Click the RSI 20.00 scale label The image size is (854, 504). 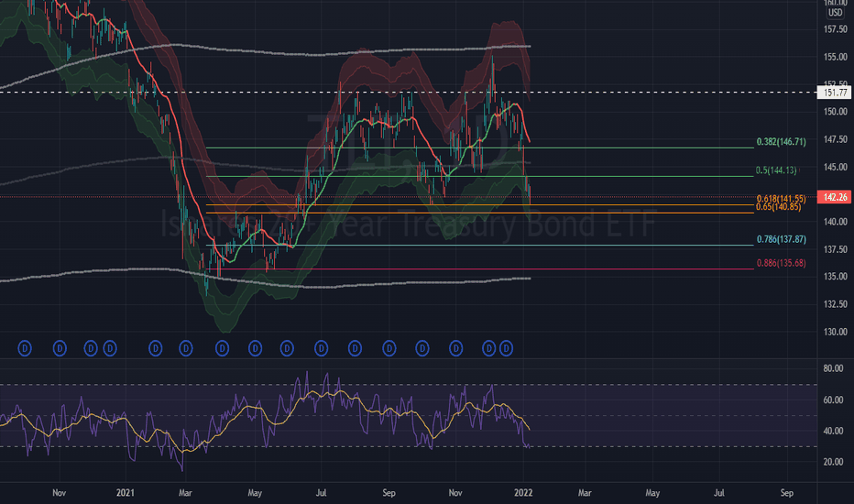pos(833,462)
